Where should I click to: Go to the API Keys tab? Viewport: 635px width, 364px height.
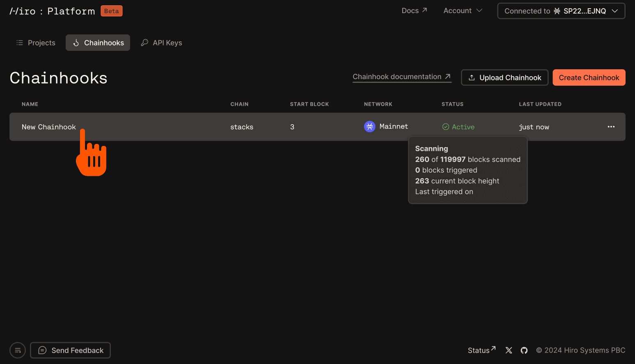click(x=161, y=43)
